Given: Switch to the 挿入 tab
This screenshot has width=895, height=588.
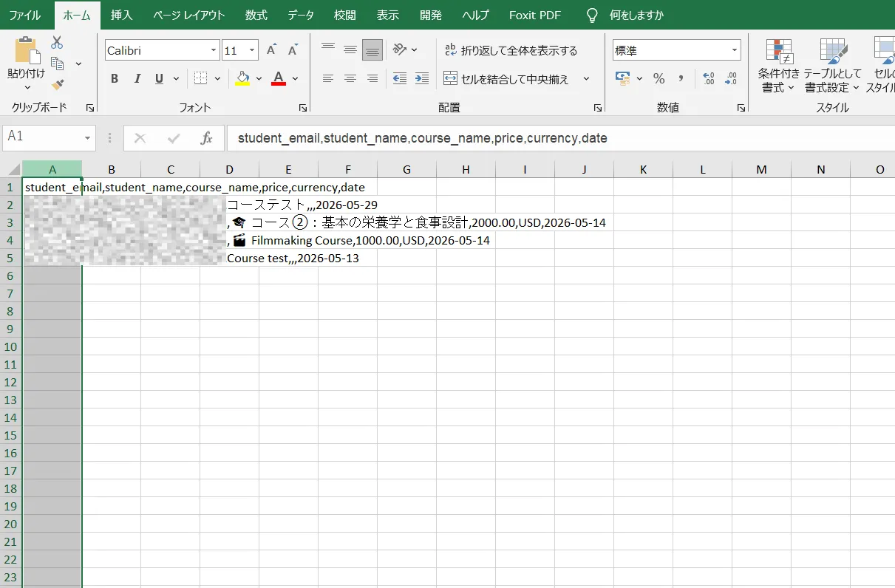Looking at the screenshot, I should coord(122,15).
